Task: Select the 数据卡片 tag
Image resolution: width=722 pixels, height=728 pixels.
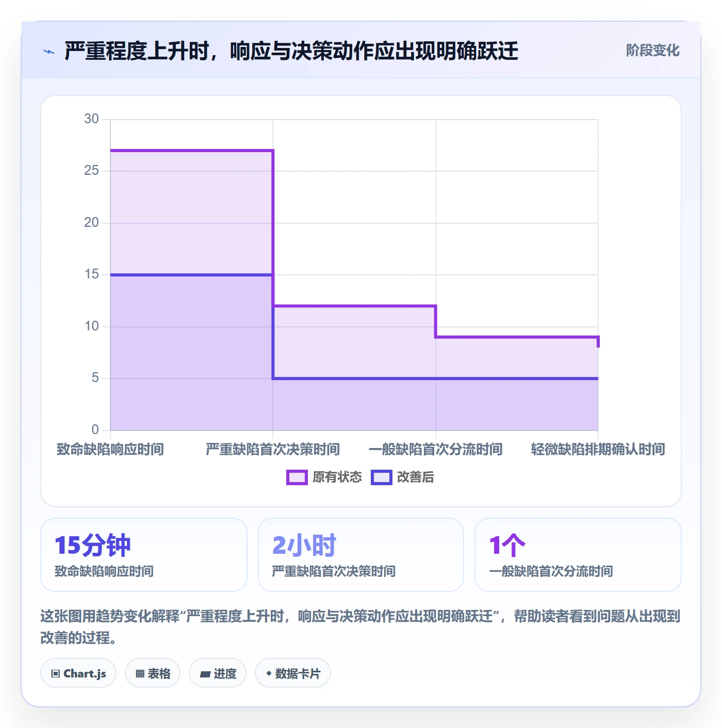Action: (x=293, y=673)
